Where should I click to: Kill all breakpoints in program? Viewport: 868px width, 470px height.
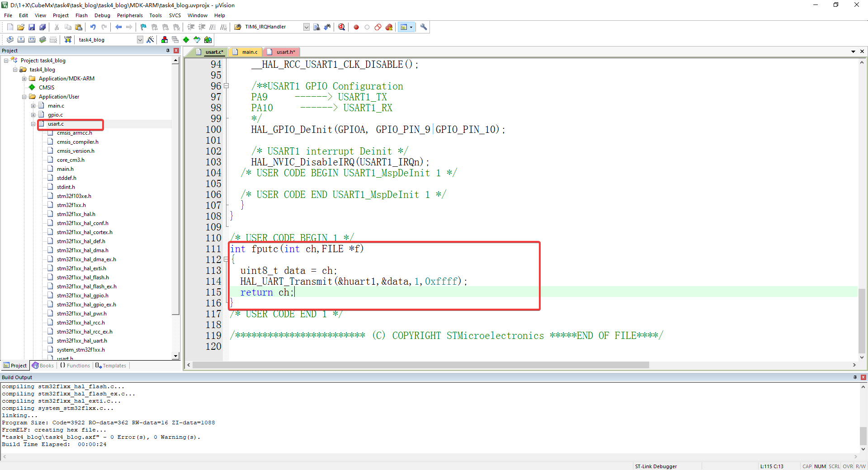pos(389,27)
